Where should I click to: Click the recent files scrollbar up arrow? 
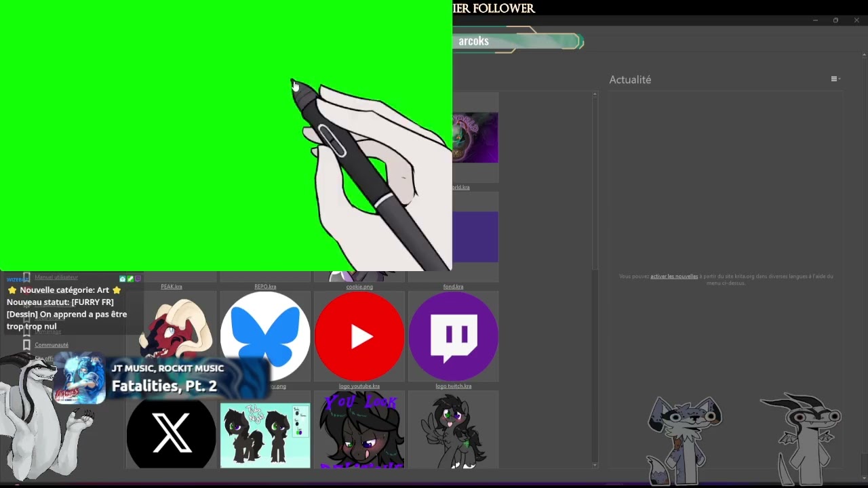(595, 95)
